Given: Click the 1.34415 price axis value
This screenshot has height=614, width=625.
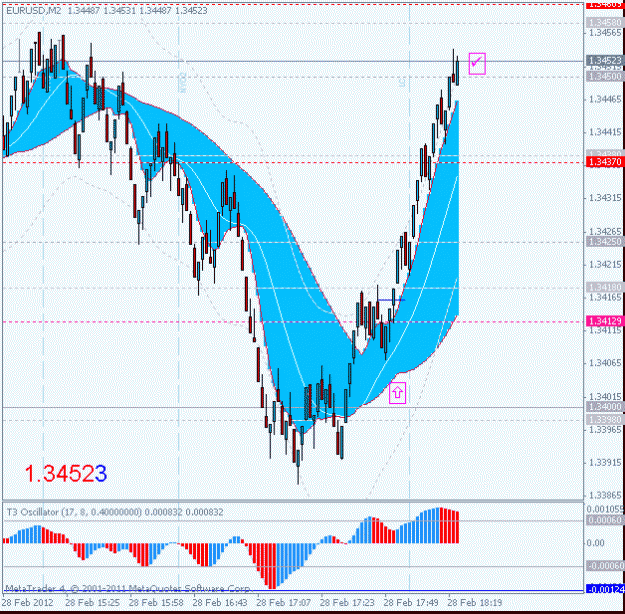Looking at the screenshot, I should tap(605, 132).
